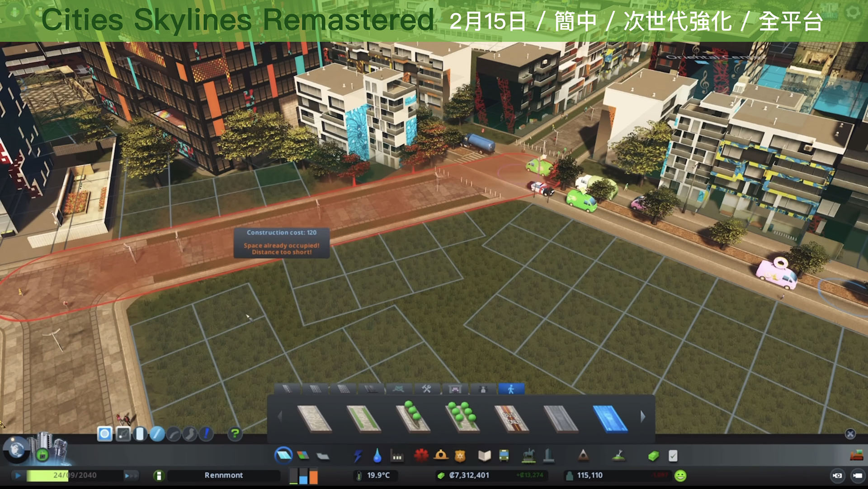The width and height of the screenshot is (868, 489).
Task: Open the Monuments pyramid menu
Action: click(x=583, y=456)
